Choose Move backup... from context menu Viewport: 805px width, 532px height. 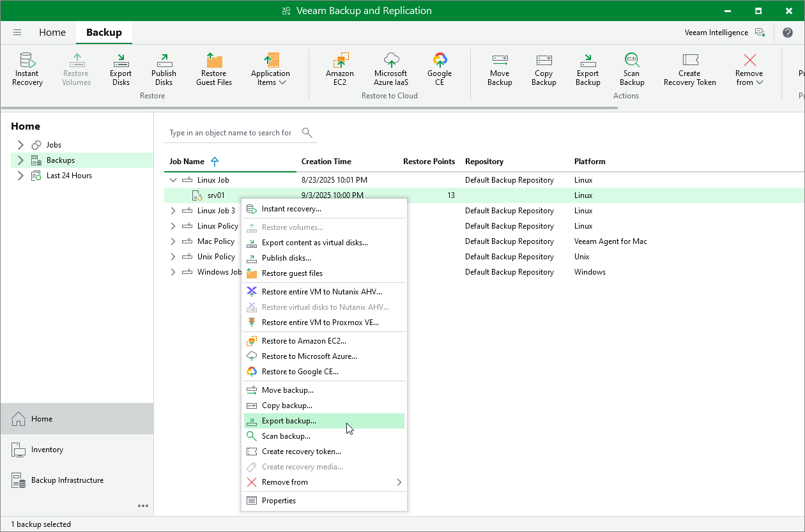[325, 390]
